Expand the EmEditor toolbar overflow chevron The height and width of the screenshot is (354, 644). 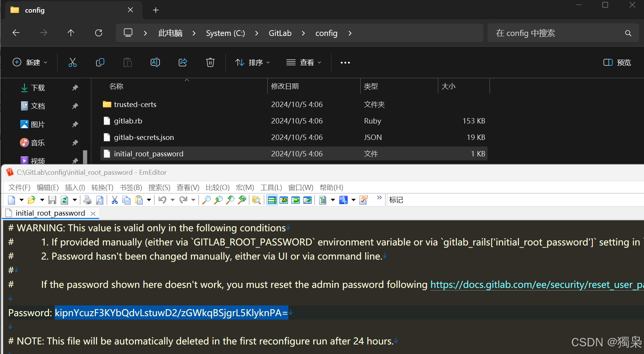379,198
